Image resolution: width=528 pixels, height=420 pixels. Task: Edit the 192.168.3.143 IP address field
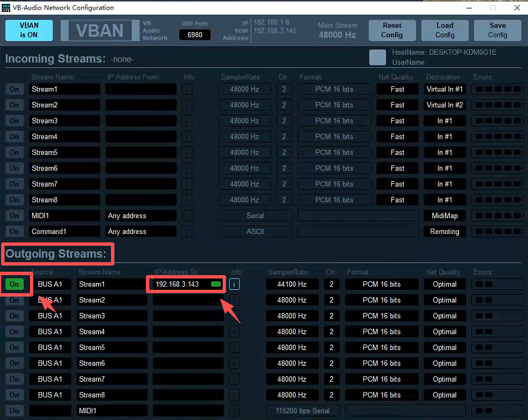179,285
